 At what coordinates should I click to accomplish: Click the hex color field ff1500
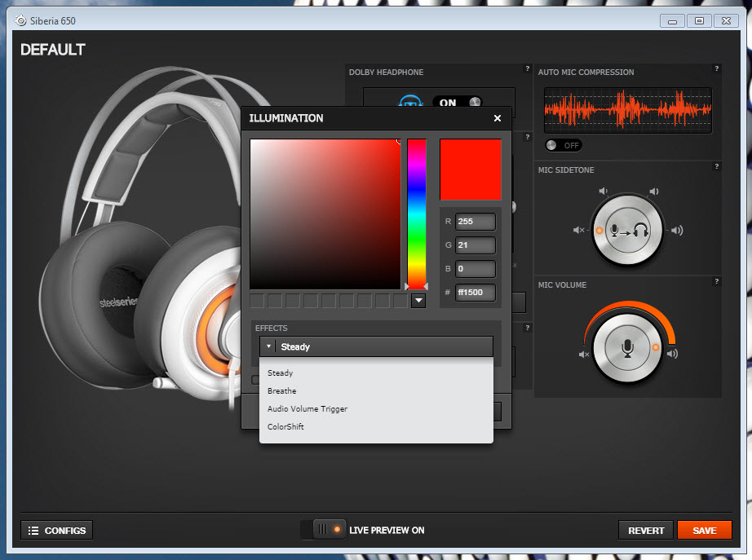coord(475,292)
